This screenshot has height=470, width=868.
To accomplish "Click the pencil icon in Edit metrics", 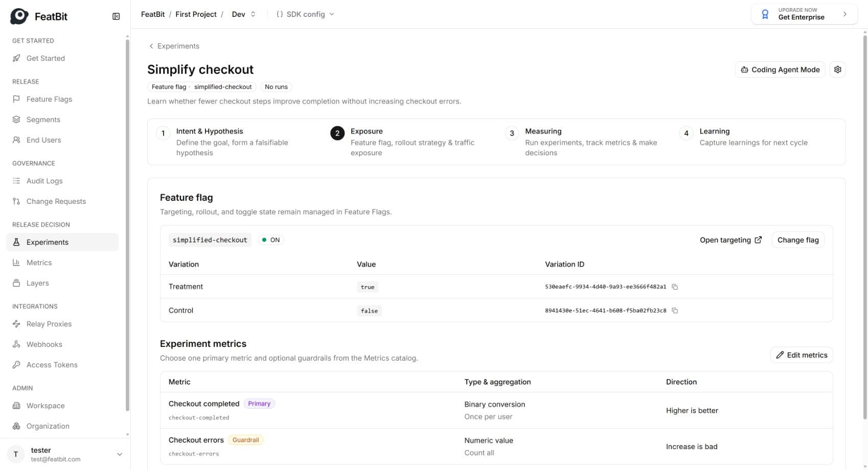I will [x=780, y=355].
